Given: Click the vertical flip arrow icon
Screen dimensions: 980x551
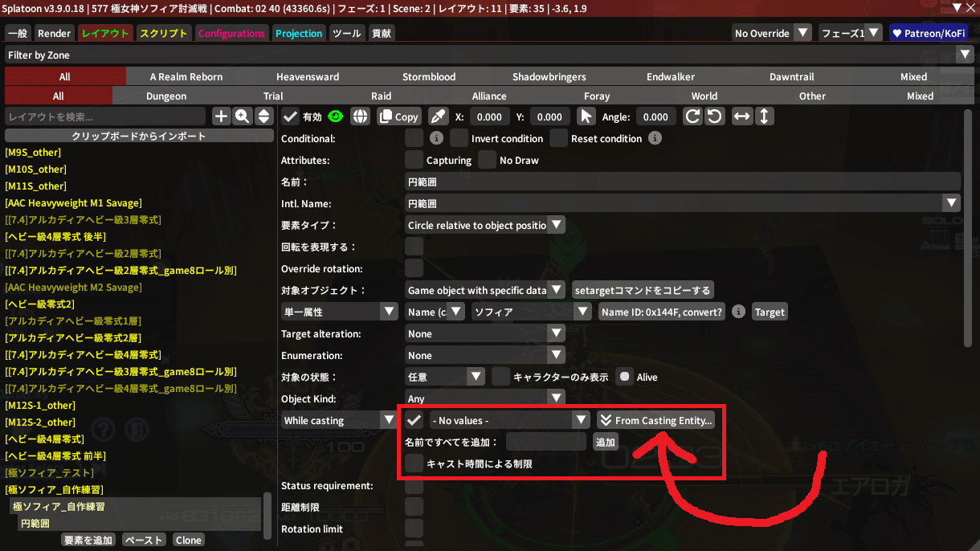Looking at the screenshot, I should pos(764,116).
